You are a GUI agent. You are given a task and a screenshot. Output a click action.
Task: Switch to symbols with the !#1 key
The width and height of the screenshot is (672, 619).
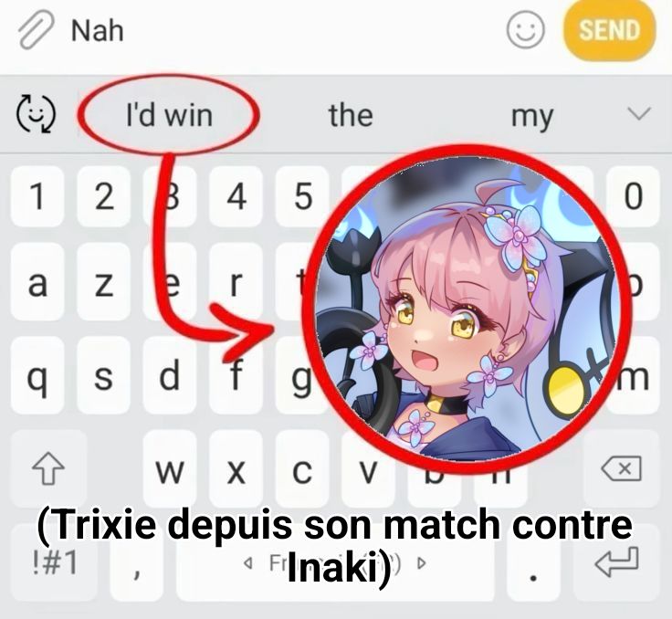pos(56,562)
